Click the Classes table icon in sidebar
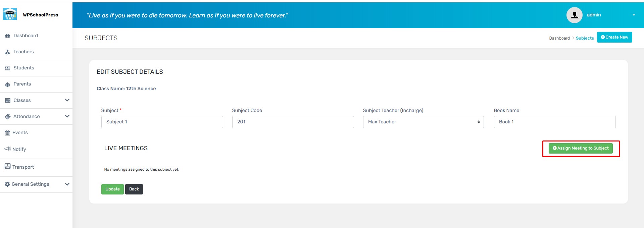 click(x=8, y=101)
